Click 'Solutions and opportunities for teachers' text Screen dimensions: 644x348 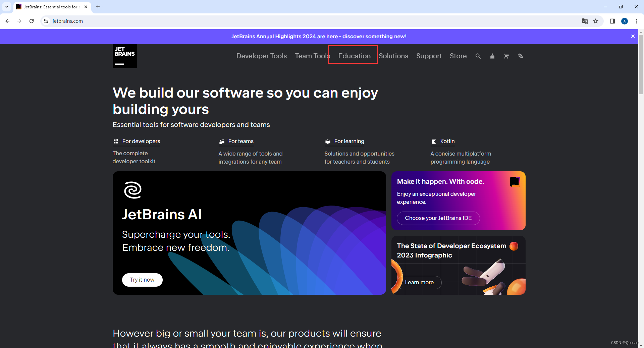pos(359,158)
